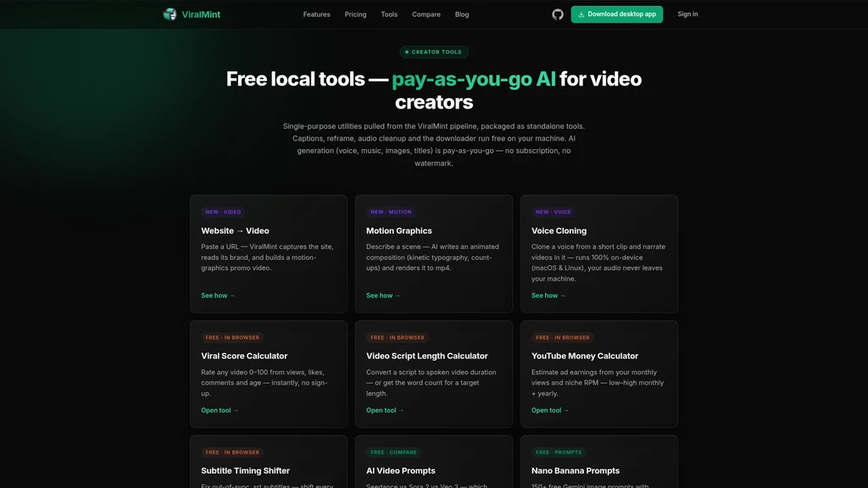Image resolution: width=868 pixels, height=488 pixels.
Task: Open the GitHub icon link
Action: pyautogui.click(x=558, y=14)
